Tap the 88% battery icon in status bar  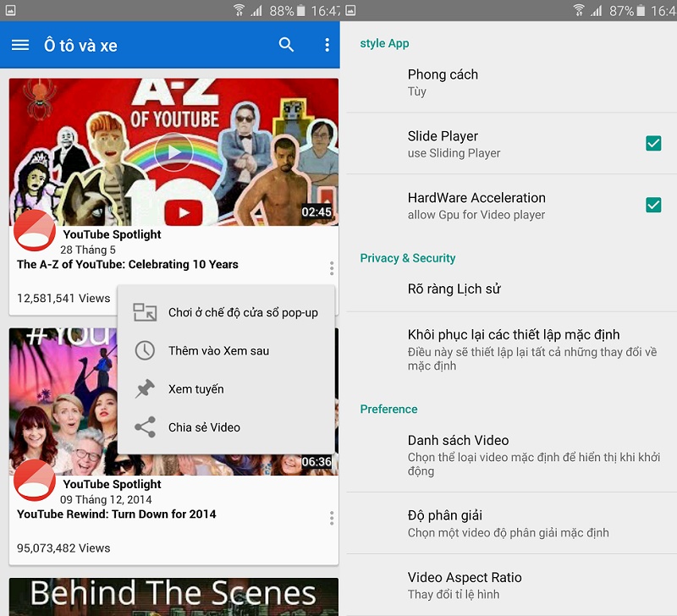click(301, 10)
